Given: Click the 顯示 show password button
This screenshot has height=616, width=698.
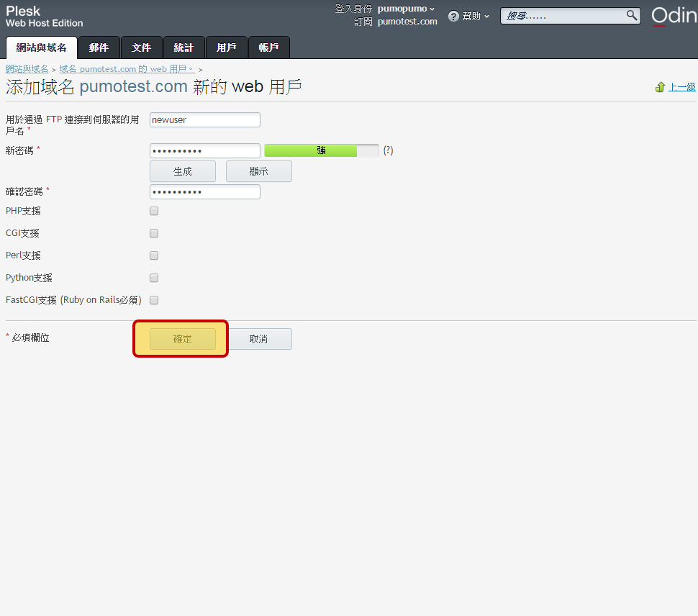Looking at the screenshot, I should pos(258,171).
